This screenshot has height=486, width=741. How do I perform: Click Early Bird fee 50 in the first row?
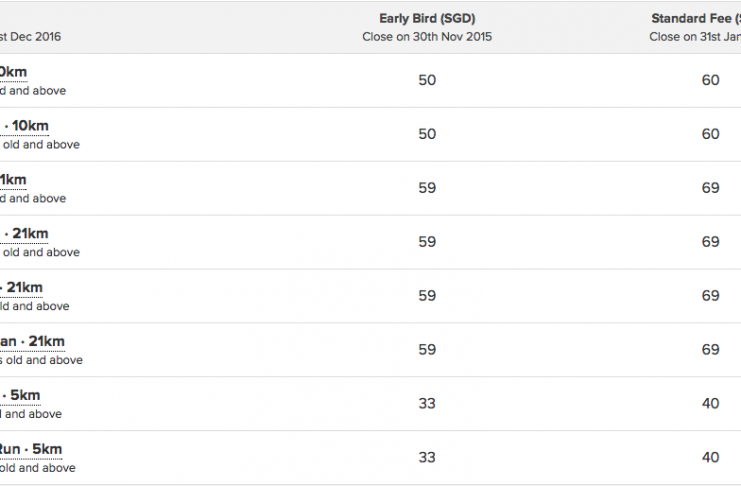pos(427,80)
